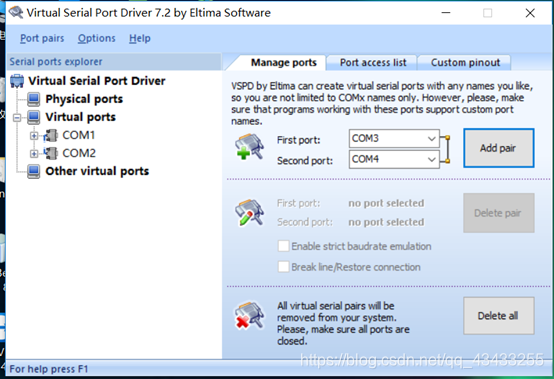Select Other virtual ports in the tree
Screen dimensions: 554x379
(97, 171)
